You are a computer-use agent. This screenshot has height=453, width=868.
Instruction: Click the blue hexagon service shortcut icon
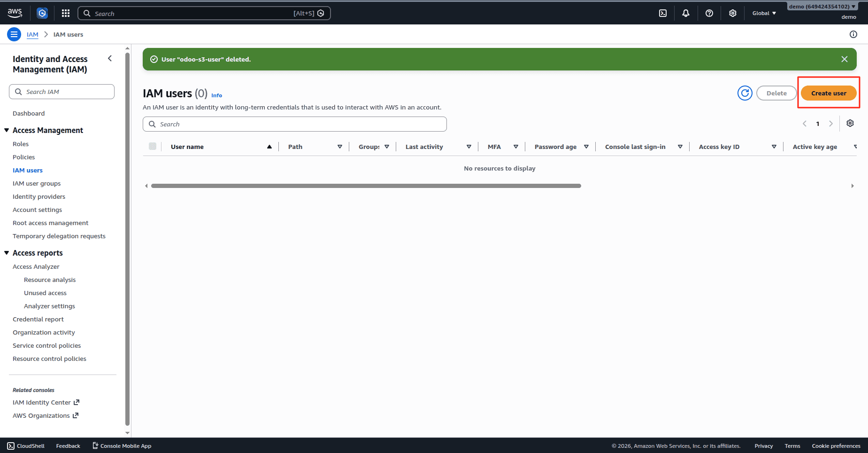tap(42, 13)
